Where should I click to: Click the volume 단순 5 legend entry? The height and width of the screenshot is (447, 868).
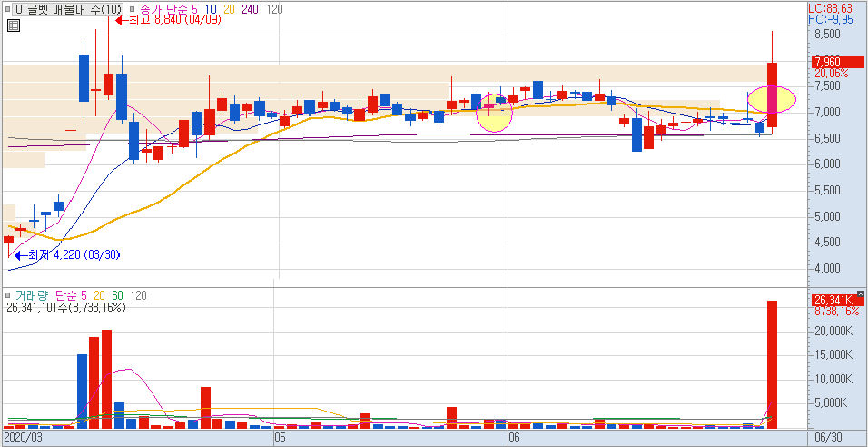(x=72, y=296)
